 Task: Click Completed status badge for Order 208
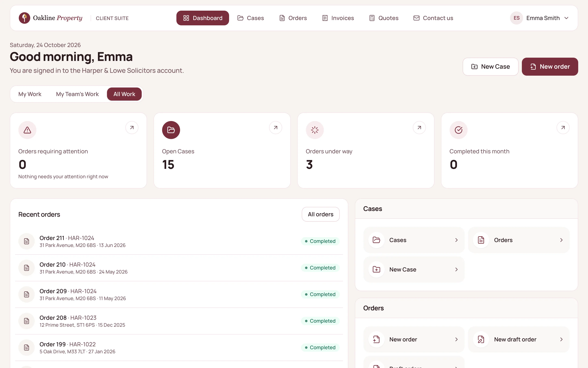click(320, 321)
